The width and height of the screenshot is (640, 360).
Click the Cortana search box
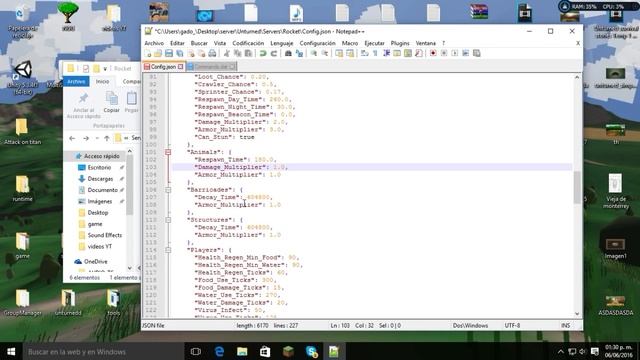tap(104, 351)
